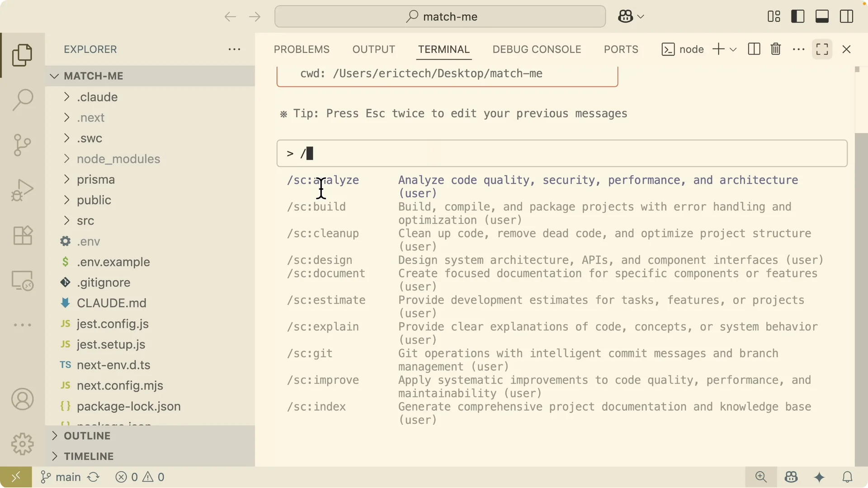Open Copilot status in status bar

click(x=791, y=477)
